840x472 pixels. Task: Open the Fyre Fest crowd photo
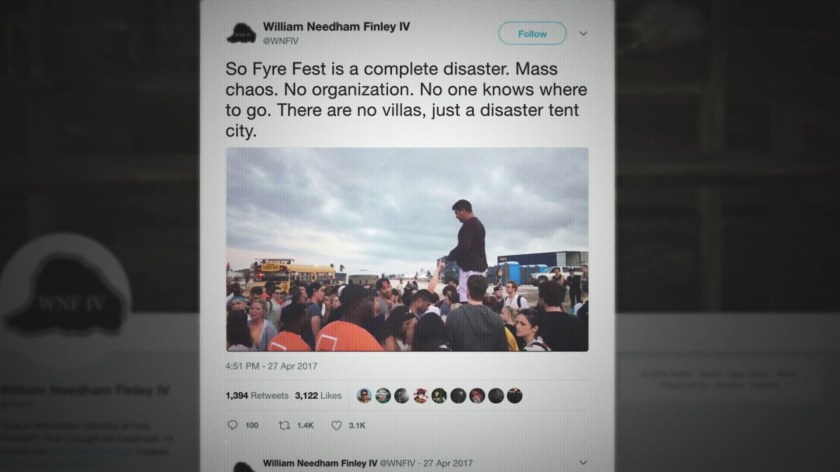pos(407,250)
